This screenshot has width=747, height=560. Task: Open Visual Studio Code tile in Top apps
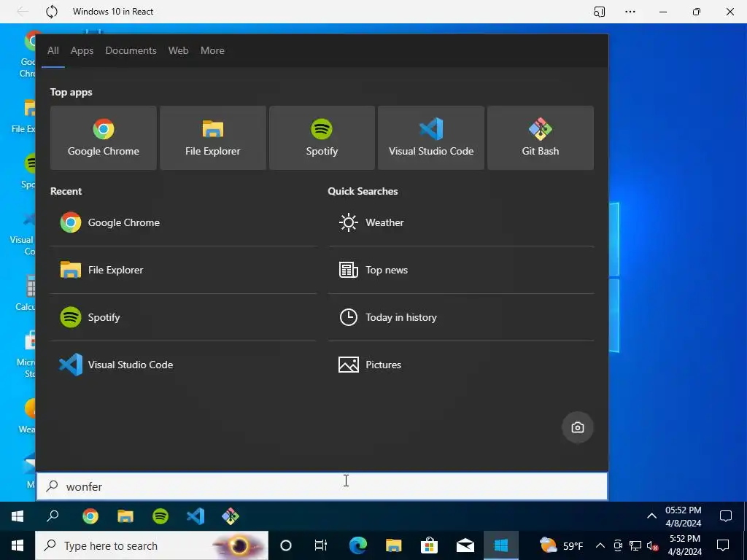(431, 138)
